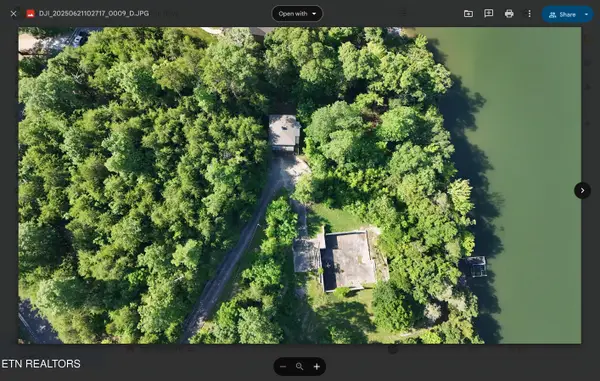Open the 'Open with' dropdown
The width and height of the screenshot is (600, 381).
[297, 14]
